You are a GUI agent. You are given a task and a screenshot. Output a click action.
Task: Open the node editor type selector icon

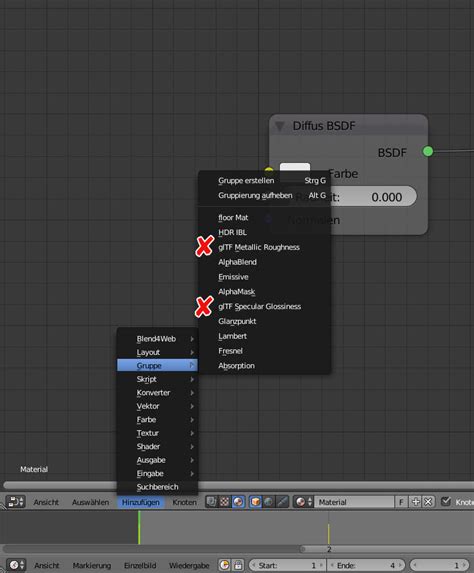pyautogui.click(x=16, y=502)
